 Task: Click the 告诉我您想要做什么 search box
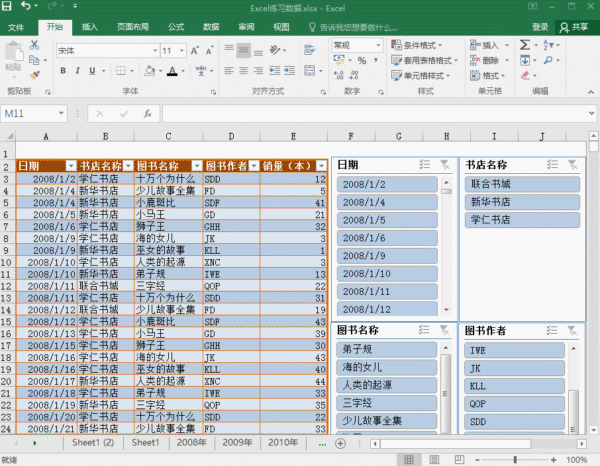354,27
